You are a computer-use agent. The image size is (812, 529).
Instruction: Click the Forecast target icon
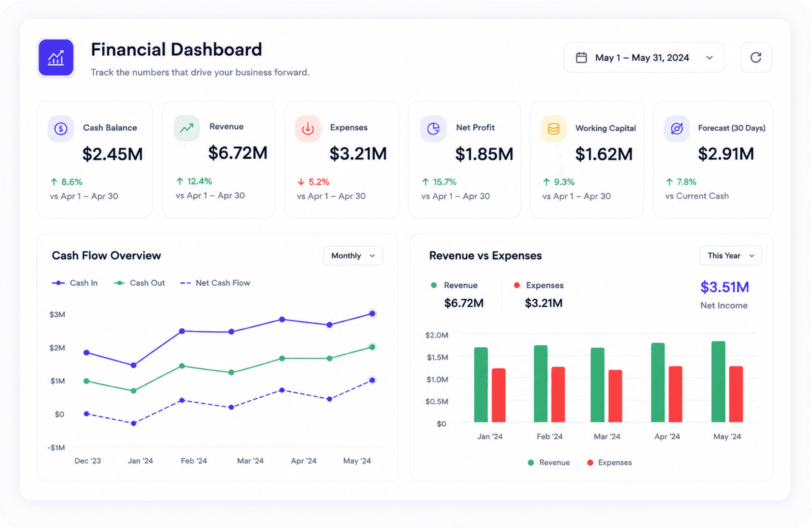click(x=677, y=128)
